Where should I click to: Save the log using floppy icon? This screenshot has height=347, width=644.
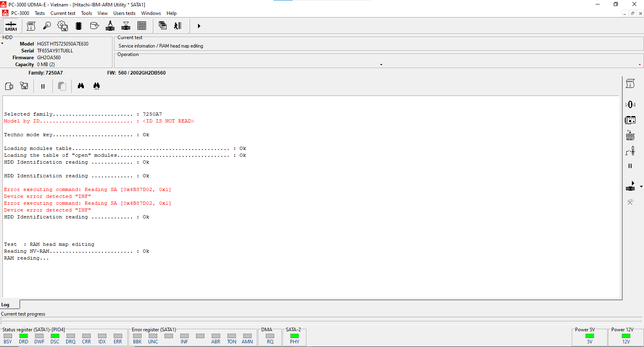pos(24,86)
